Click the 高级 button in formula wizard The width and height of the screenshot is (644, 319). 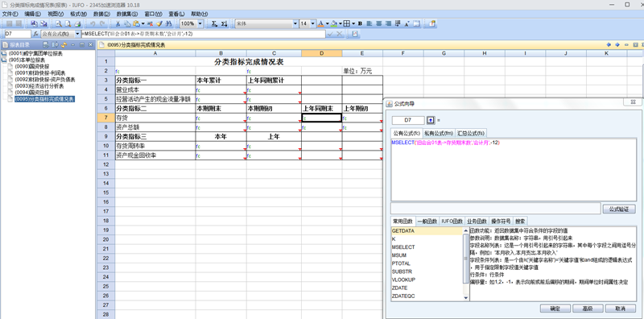click(587, 309)
